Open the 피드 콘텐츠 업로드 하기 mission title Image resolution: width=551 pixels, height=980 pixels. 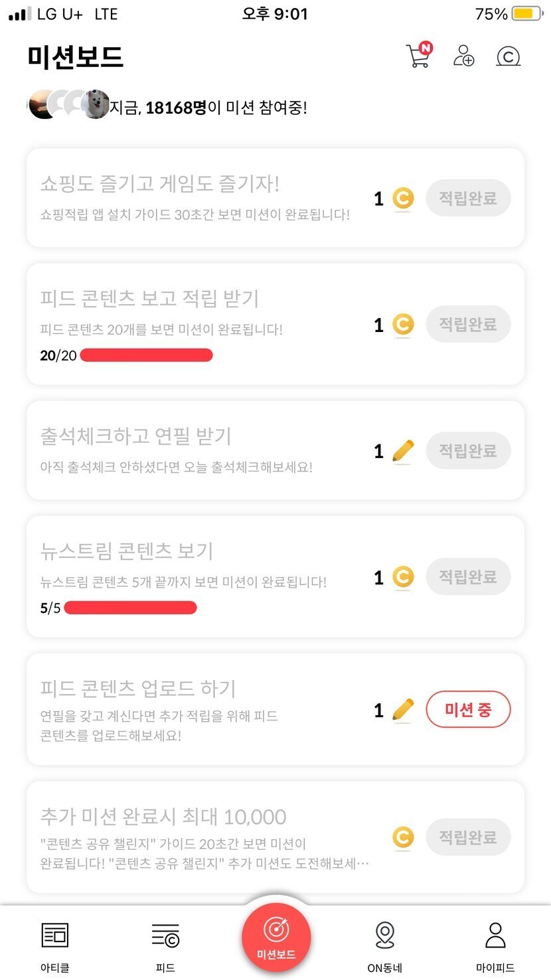click(x=138, y=689)
